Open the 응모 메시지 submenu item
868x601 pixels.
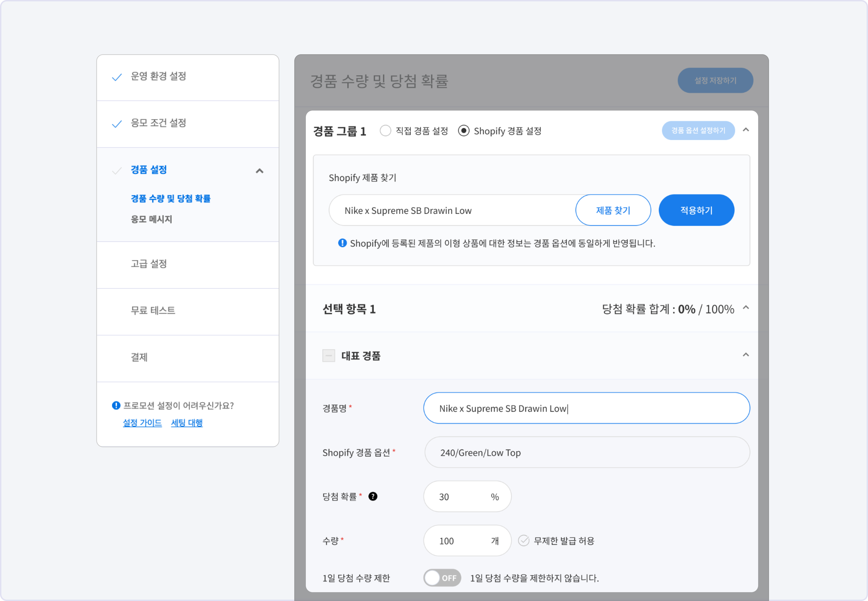point(151,219)
